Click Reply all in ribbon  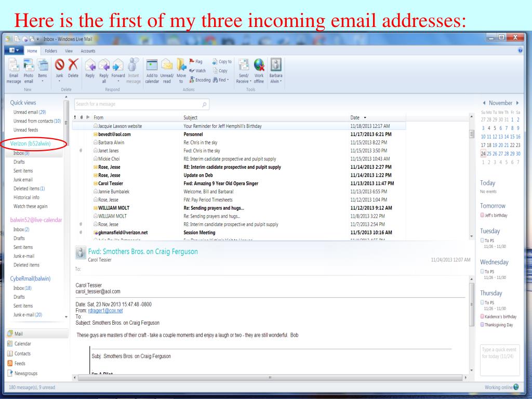(x=104, y=71)
